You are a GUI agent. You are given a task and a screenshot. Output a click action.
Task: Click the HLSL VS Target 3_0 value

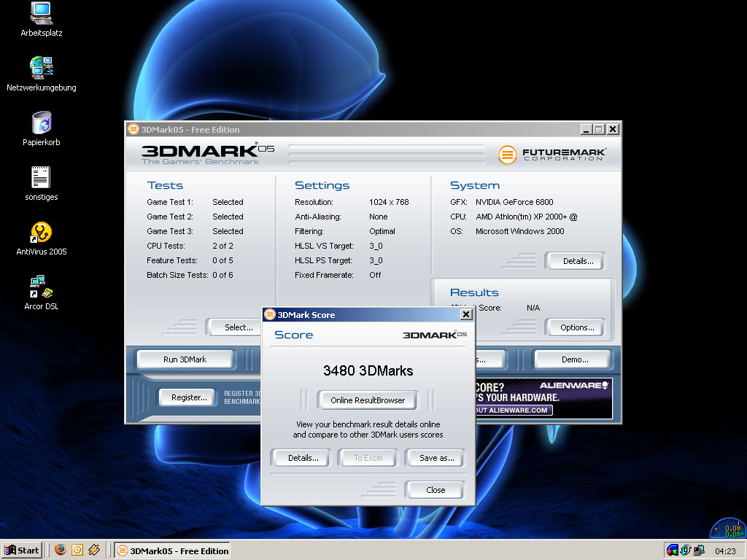(x=376, y=246)
